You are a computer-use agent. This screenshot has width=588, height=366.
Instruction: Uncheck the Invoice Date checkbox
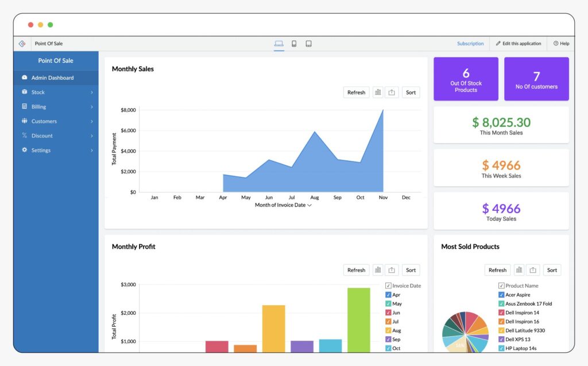[x=389, y=285]
